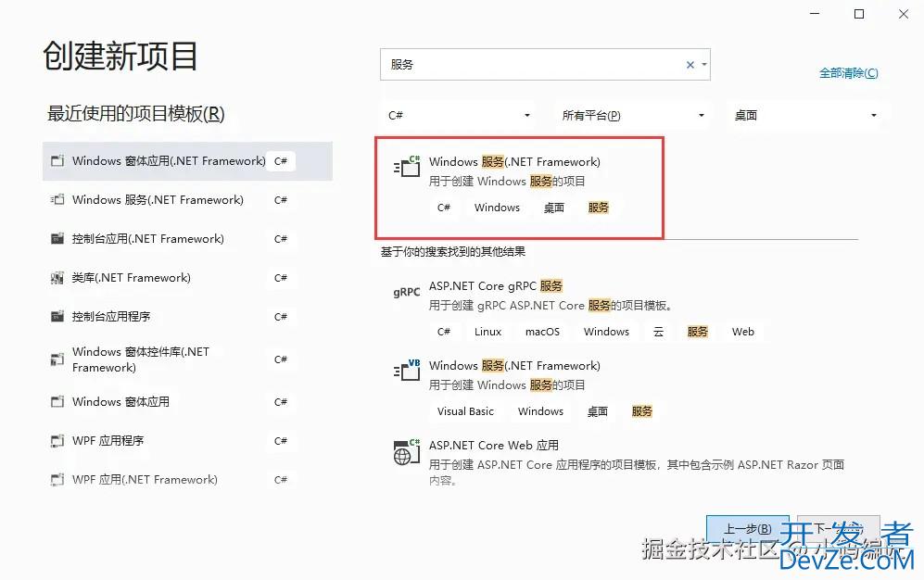The height and width of the screenshot is (580, 924).
Task: Click the macOS tag on the gRPC template
Action: pos(542,332)
